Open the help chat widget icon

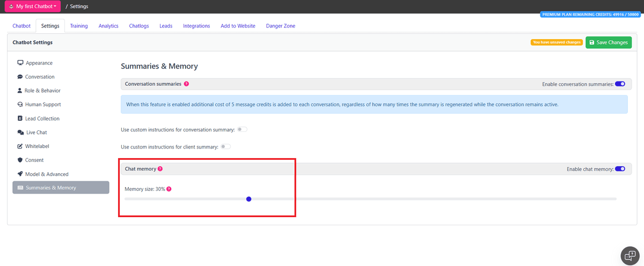tap(628, 255)
